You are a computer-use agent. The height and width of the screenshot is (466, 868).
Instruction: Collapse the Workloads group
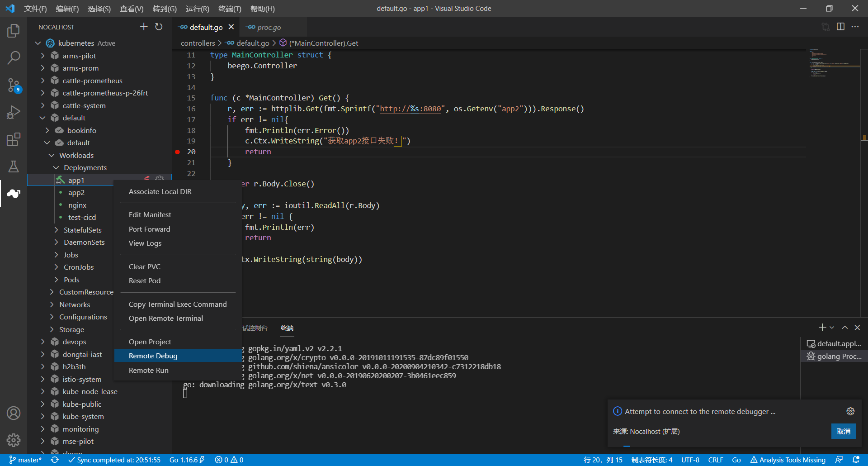click(x=52, y=155)
